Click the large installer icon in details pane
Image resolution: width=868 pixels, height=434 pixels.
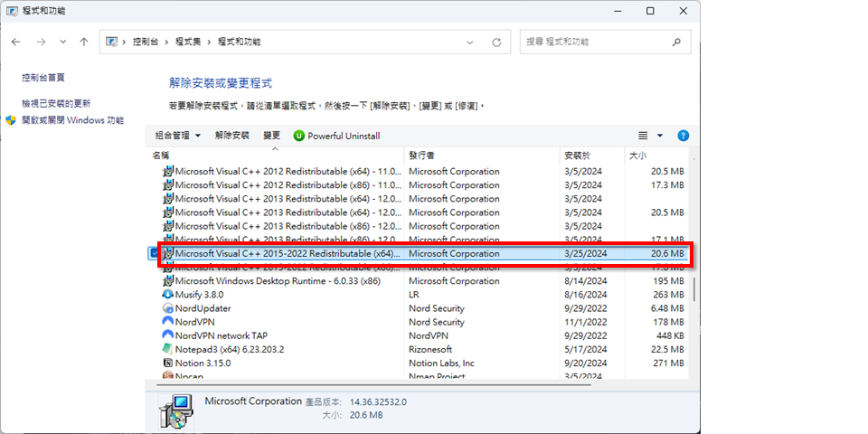point(176,412)
